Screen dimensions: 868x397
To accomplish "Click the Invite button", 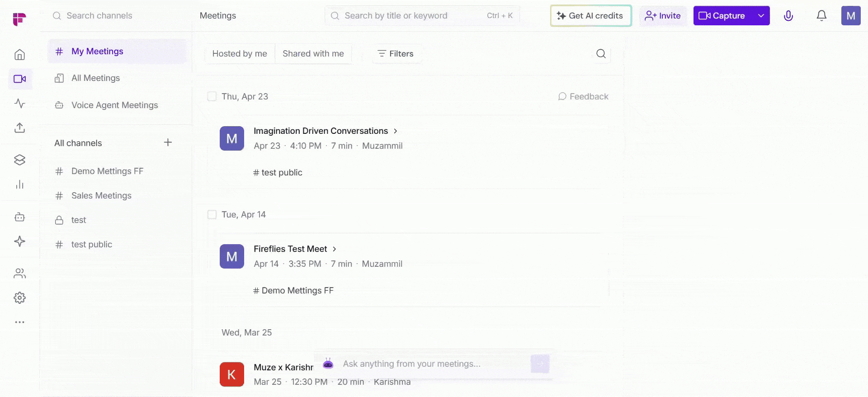I will point(663,16).
